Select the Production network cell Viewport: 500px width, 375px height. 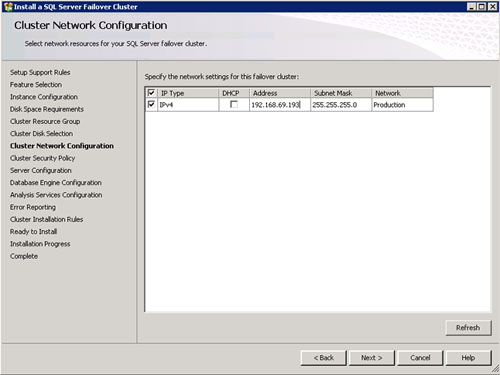(402, 105)
